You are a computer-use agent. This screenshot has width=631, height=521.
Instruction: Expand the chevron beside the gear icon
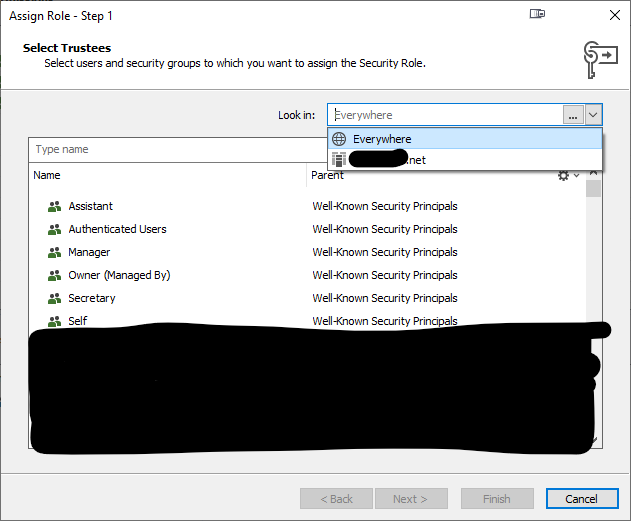click(577, 176)
